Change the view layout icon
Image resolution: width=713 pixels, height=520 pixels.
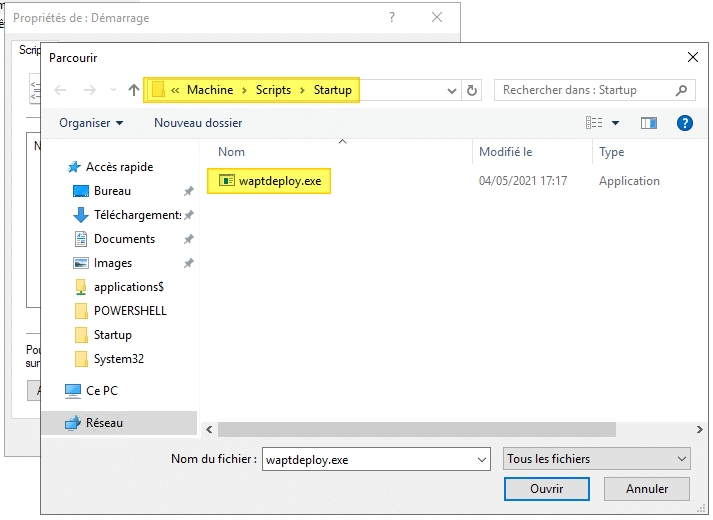click(594, 123)
